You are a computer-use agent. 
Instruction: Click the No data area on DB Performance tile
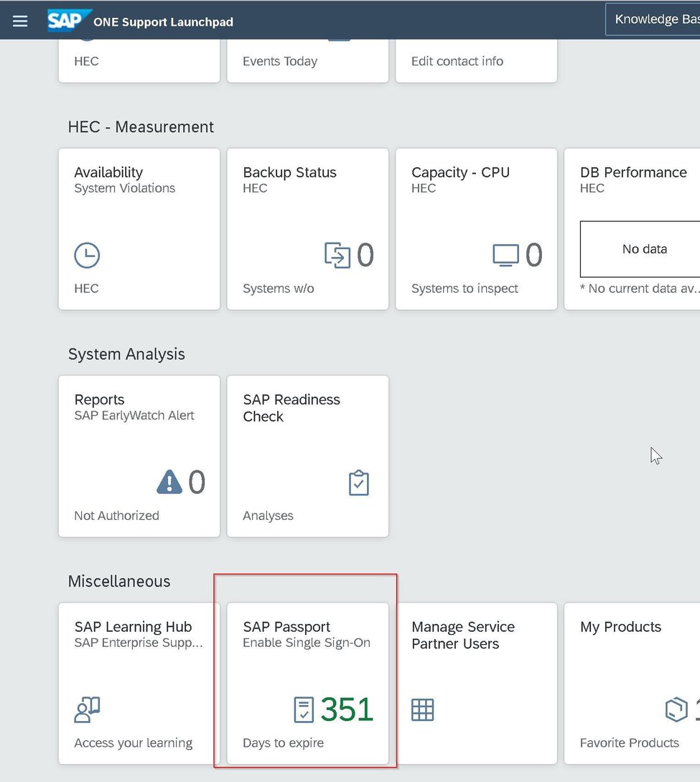point(644,249)
